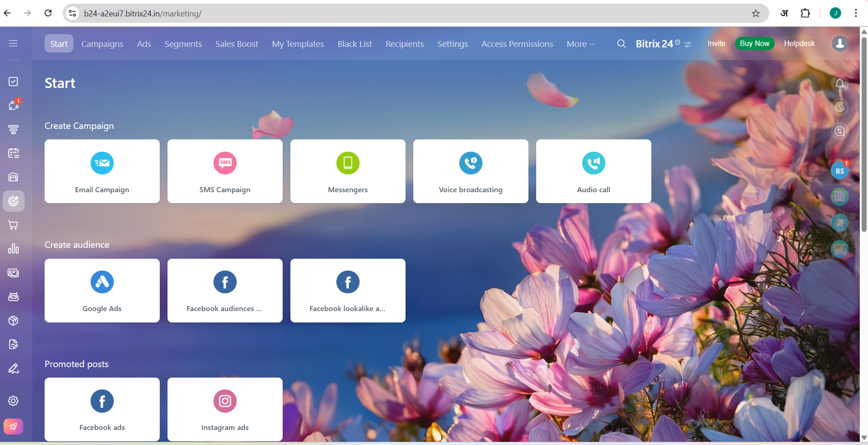The width and height of the screenshot is (868, 445).
Task: Open the sidebar settings gear icon
Action: coord(13,401)
